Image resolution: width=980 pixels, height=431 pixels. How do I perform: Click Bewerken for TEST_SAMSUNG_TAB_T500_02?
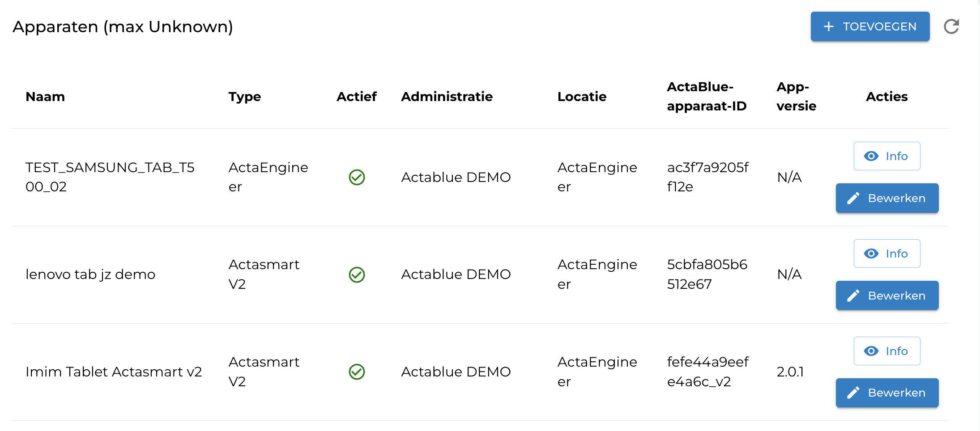coord(886,198)
